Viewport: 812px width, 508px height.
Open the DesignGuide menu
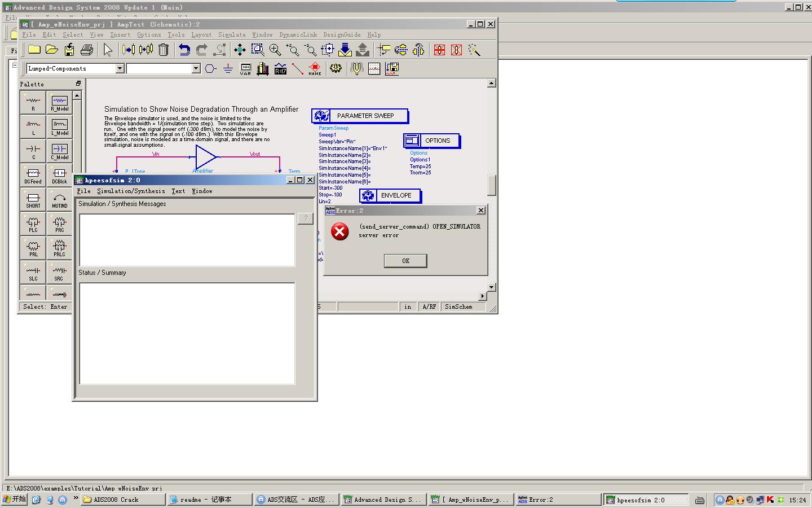pyautogui.click(x=342, y=34)
